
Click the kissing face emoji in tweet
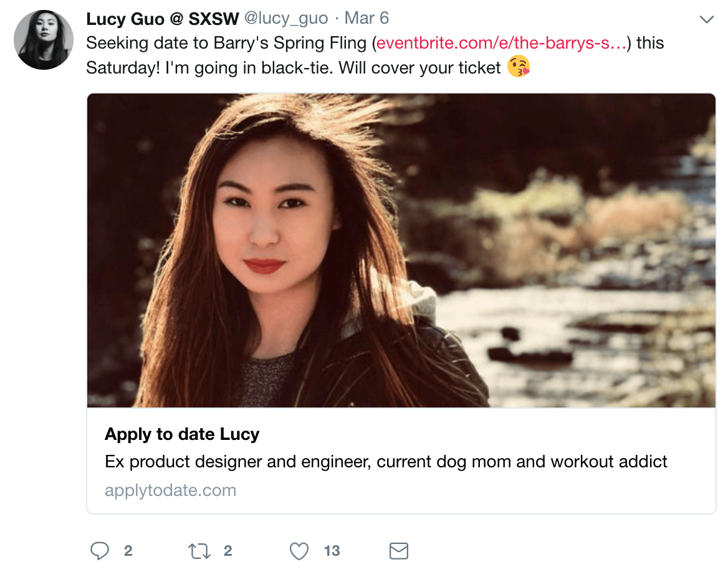pyautogui.click(x=519, y=67)
